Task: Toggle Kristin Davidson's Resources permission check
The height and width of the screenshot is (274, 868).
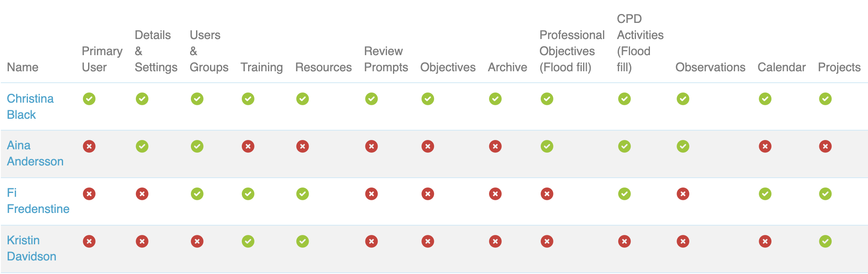Action: pos(302,241)
